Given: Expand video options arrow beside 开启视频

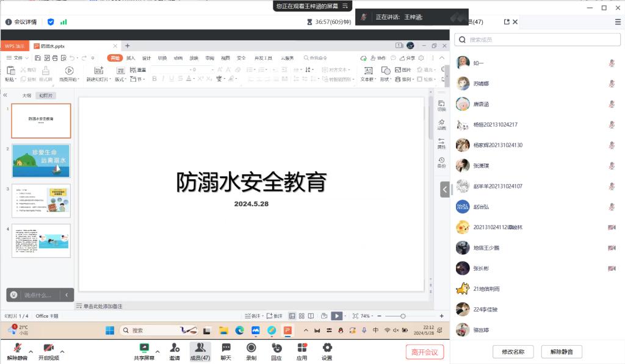Looking at the screenshot, I should [x=62, y=352].
